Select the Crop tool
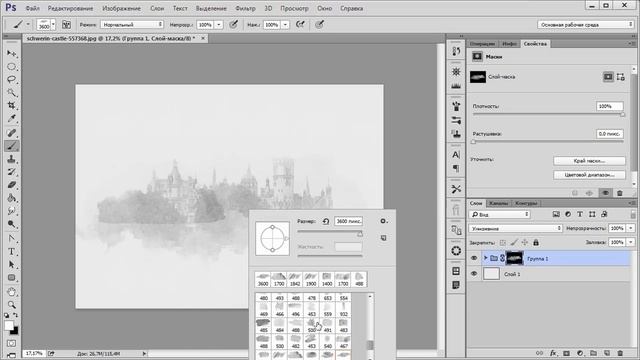The image size is (640, 360). [x=11, y=106]
